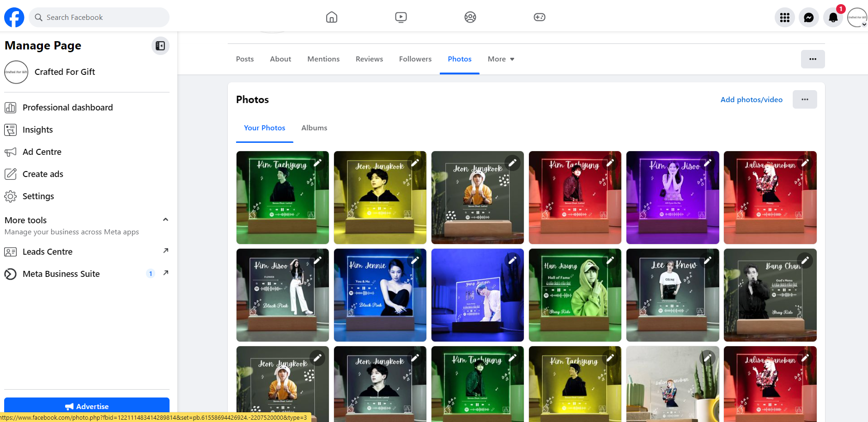Image resolution: width=868 pixels, height=422 pixels.
Task: Click Add photos/video link
Action: 751,100
